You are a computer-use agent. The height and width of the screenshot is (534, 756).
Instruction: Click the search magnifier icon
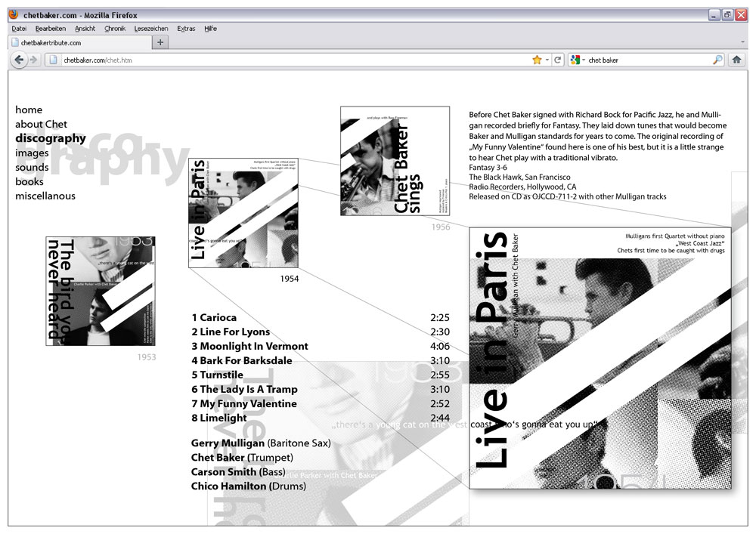click(718, 60)
